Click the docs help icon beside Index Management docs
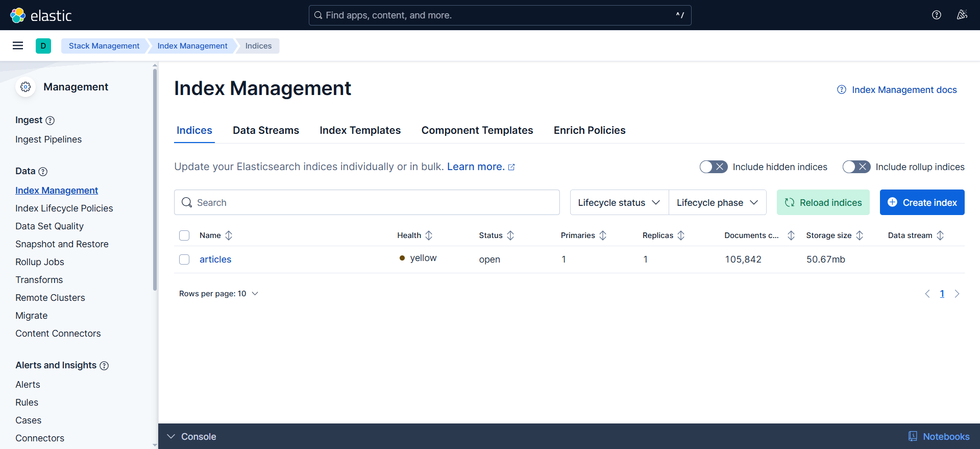Screen dimensions: 980x449 click(x=842, y=89)
